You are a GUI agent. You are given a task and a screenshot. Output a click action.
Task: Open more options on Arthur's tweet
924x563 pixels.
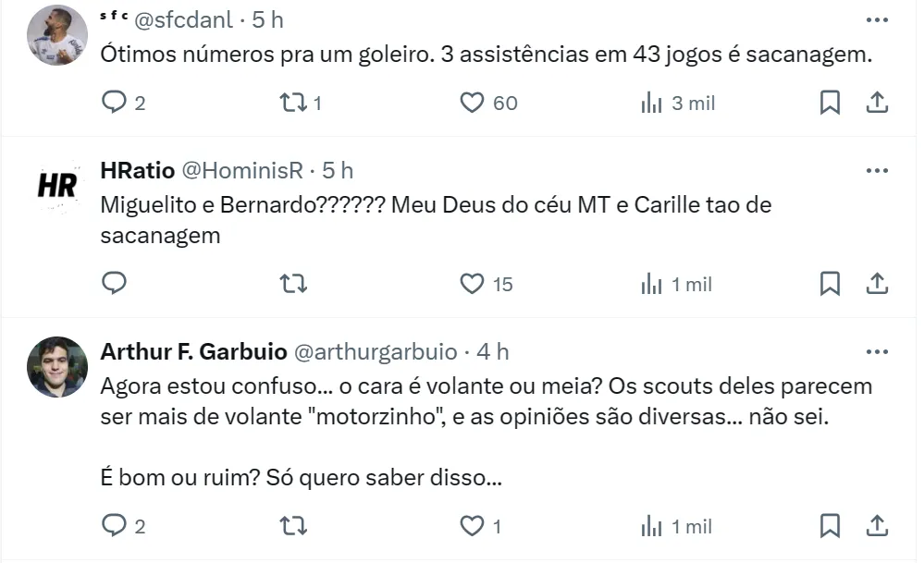tap(876, 352)
